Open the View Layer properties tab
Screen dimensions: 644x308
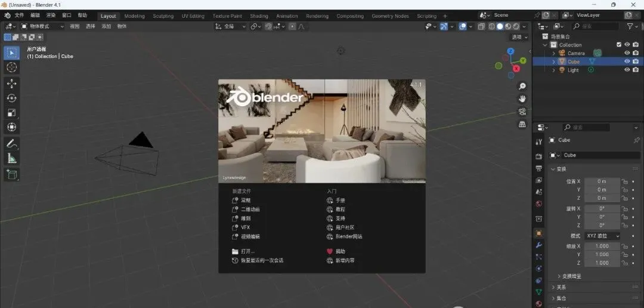539,180
